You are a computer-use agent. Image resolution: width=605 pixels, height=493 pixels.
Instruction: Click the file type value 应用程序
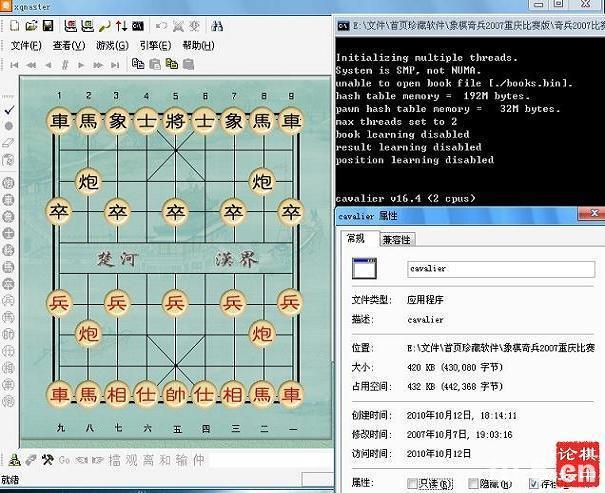pyautogui.click(x=425, y=300)
